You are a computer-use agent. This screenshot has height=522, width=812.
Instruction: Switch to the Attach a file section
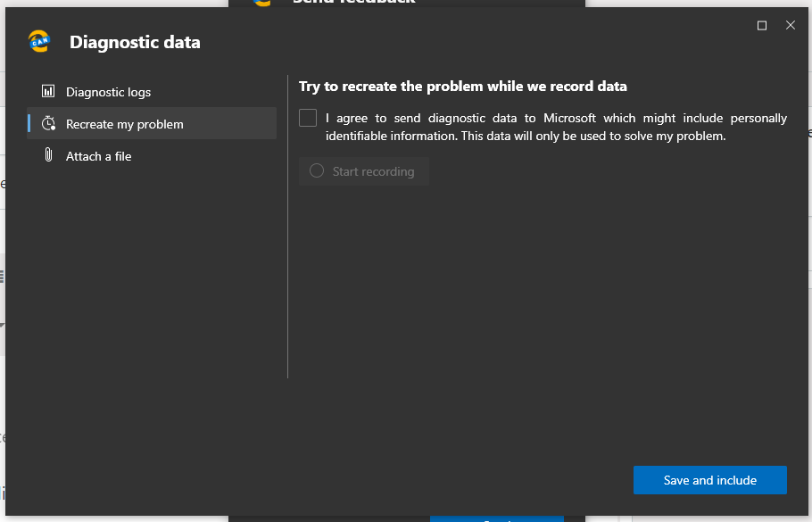[98, 156]
